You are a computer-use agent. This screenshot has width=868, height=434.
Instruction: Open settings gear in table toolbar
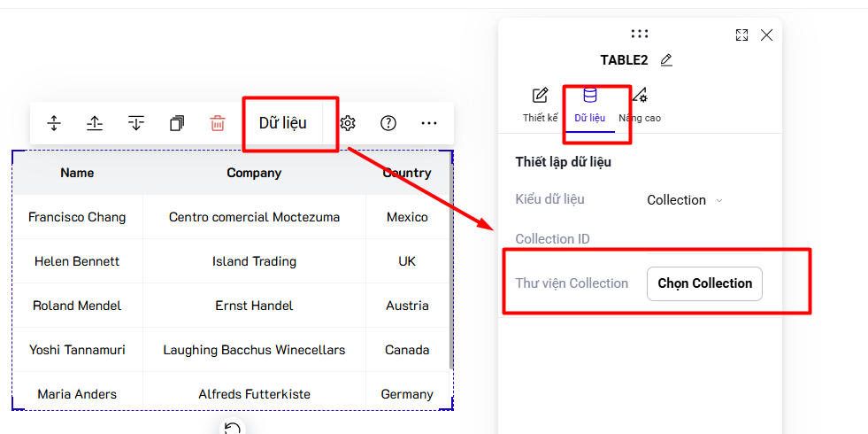tap(348, 123)
